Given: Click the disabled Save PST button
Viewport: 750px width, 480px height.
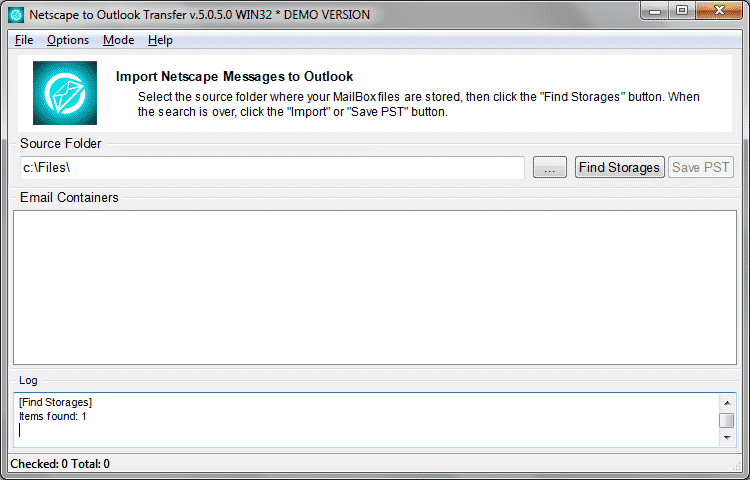Looking at the screenshot, I should coord(701,167).
